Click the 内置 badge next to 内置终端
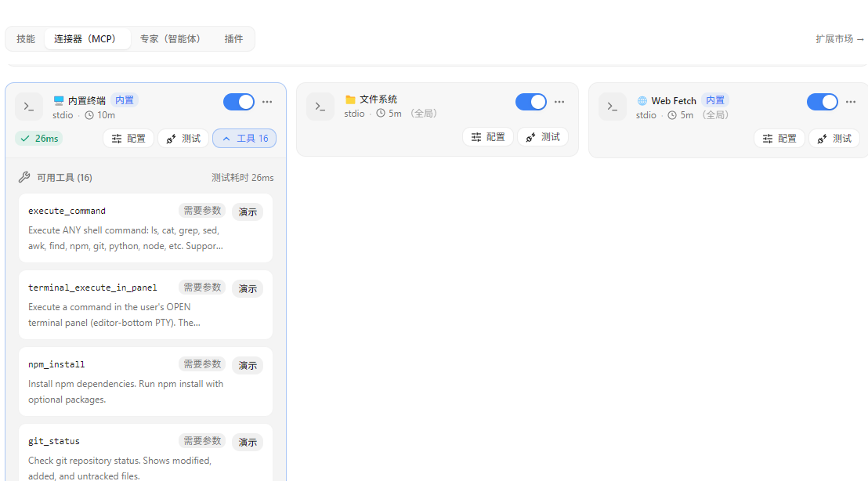This screenshot has width=868, height=481. 125,100
